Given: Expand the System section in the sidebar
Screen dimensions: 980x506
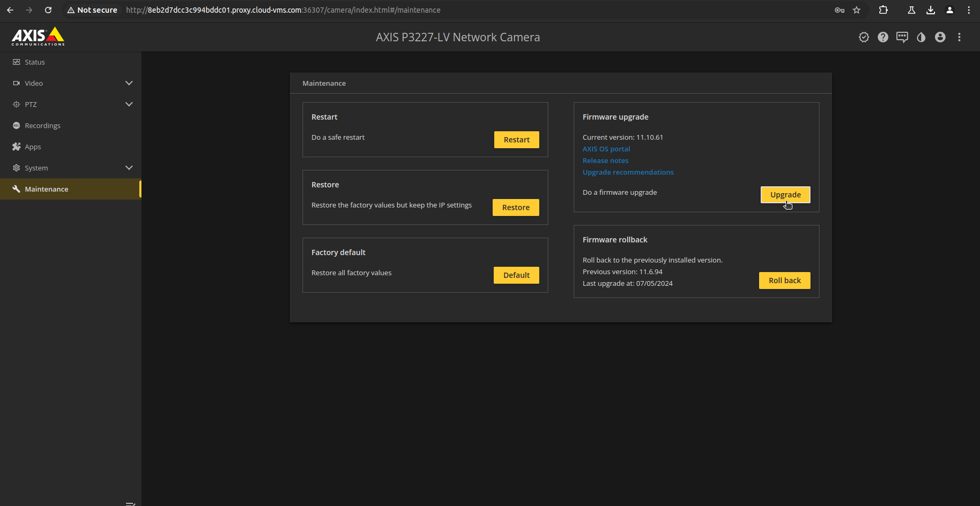Looking at the screenshot, I should point(129,168).
